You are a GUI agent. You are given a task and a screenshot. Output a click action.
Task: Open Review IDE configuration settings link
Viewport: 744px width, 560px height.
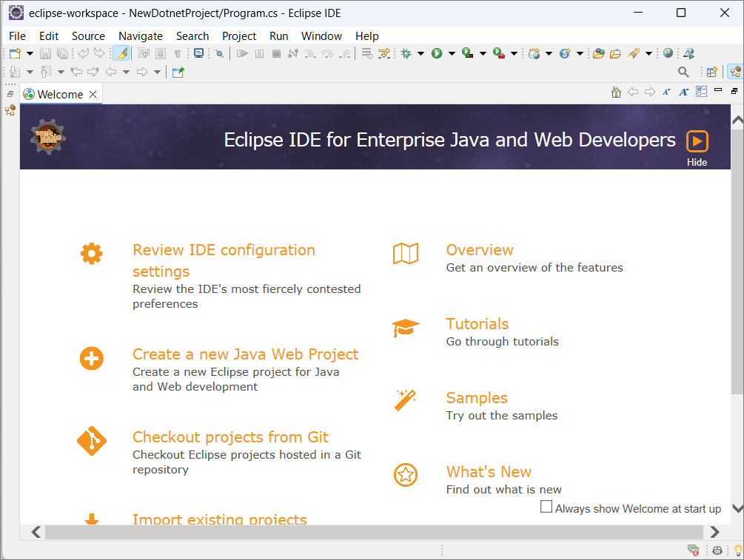(x=224, y=260)
